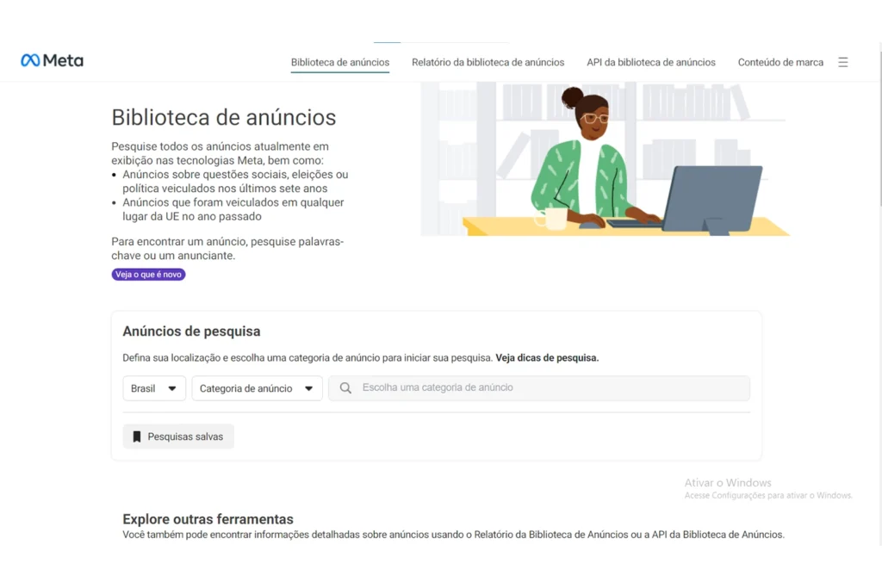Click the bookmark icon in Pesquisas salvas

(137, 436)
